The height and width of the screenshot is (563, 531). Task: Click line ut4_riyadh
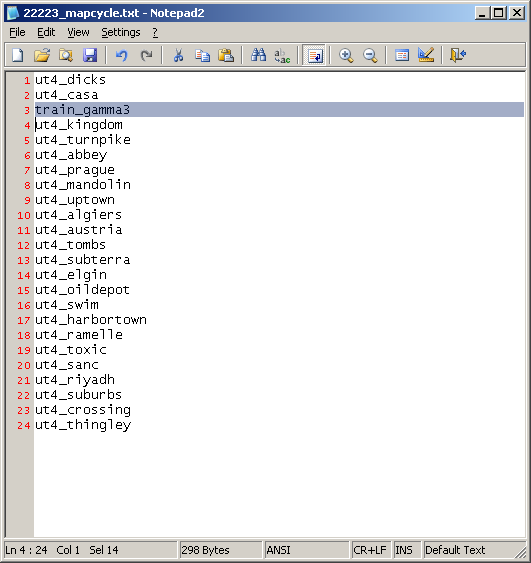coord(75,380)
